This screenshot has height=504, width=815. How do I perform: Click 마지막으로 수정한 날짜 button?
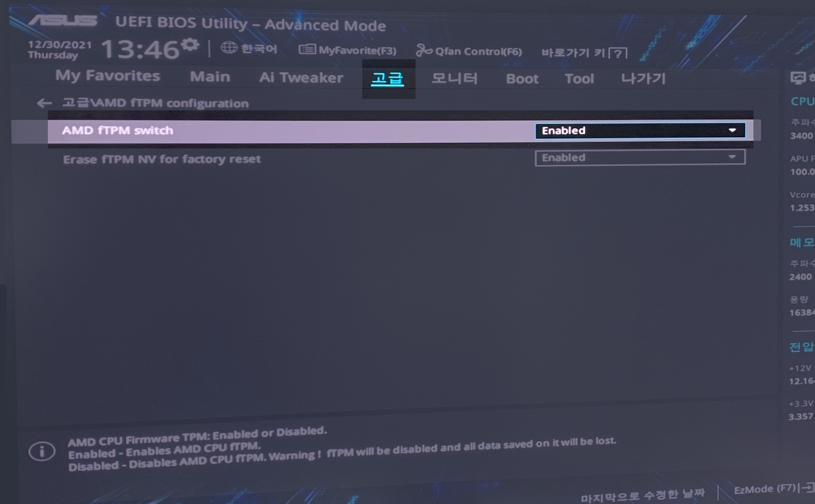click(643, 496)
